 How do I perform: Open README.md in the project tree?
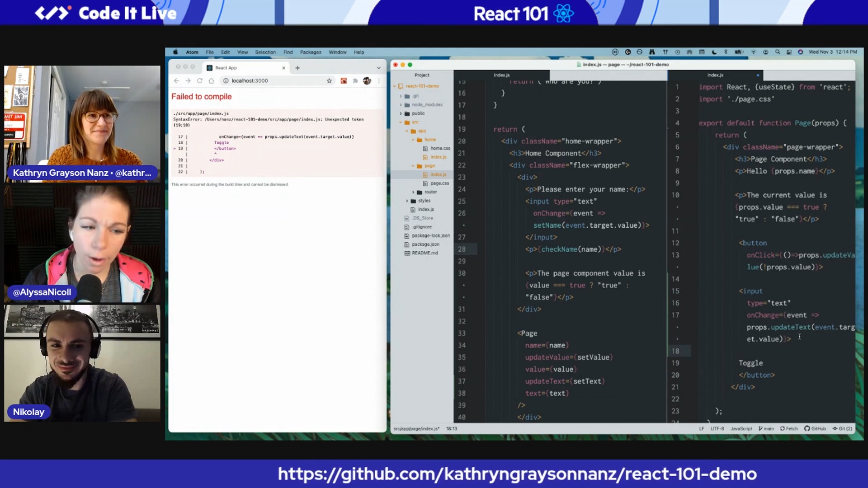425,253
